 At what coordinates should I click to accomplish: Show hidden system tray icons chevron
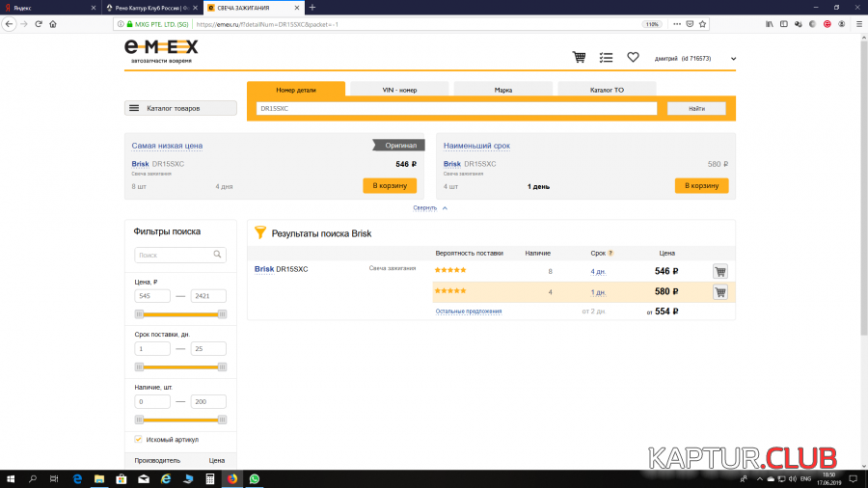click(760, 478)
